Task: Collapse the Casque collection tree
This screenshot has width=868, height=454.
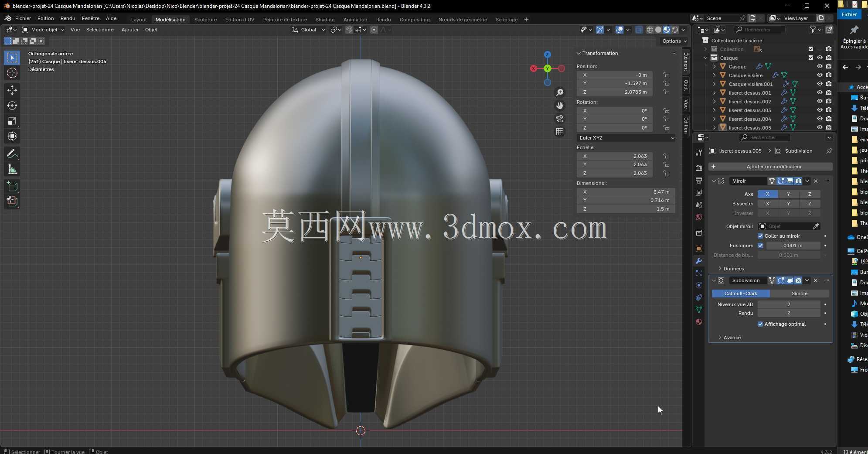Action: coord(705,58)
